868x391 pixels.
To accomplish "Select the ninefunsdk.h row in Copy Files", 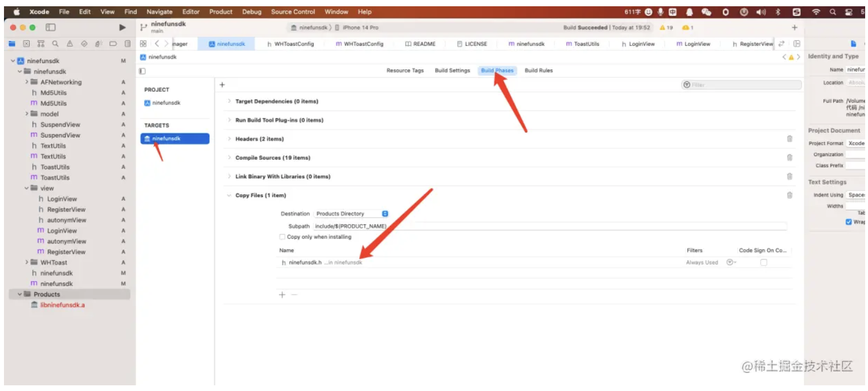I will click(x=534, y=263).
